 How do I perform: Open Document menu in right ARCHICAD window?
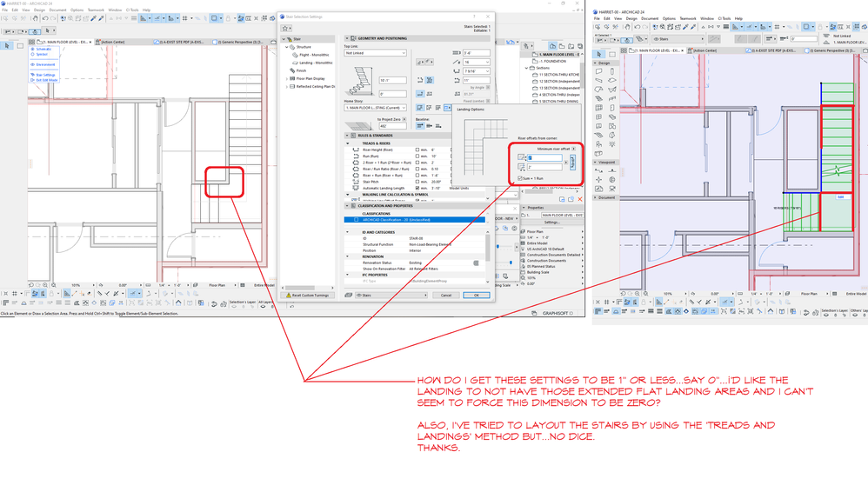click(x=650, y=18)
